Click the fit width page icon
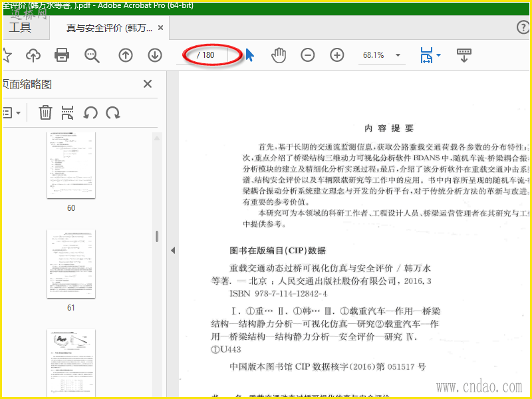This screenshot has width=532, height=399. coord(426,55)
